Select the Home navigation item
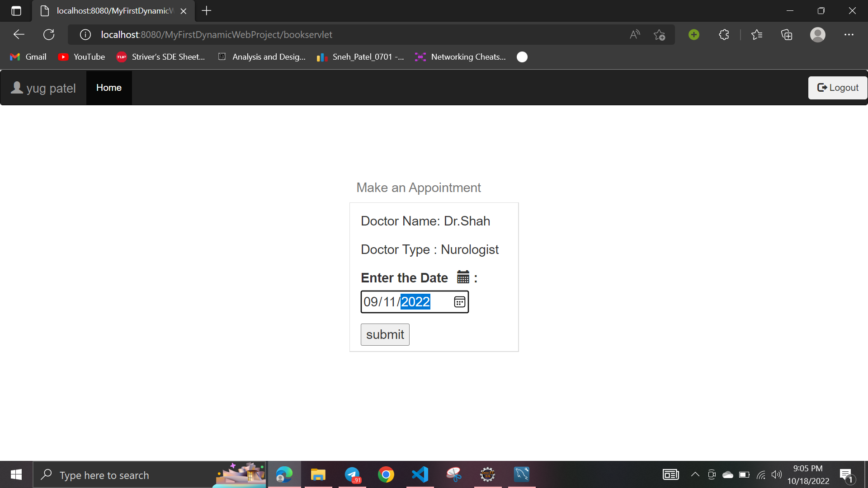The width and height of the screenshot is (868, 488). (108, 87)
